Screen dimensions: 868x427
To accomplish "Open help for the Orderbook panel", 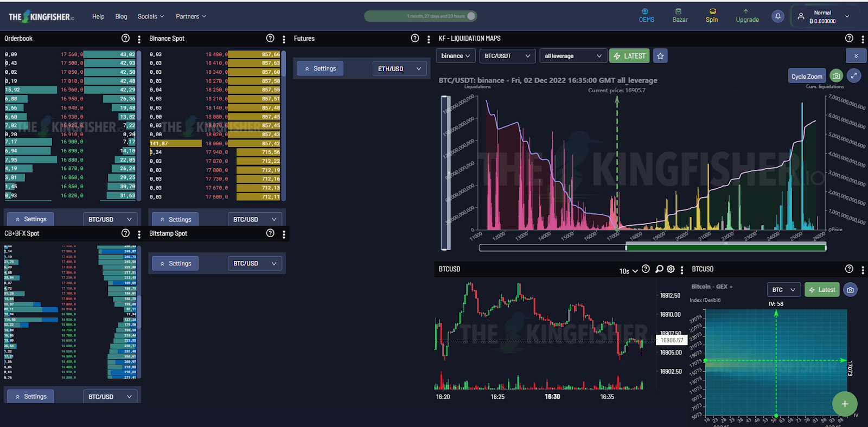I will coord(126,38).
